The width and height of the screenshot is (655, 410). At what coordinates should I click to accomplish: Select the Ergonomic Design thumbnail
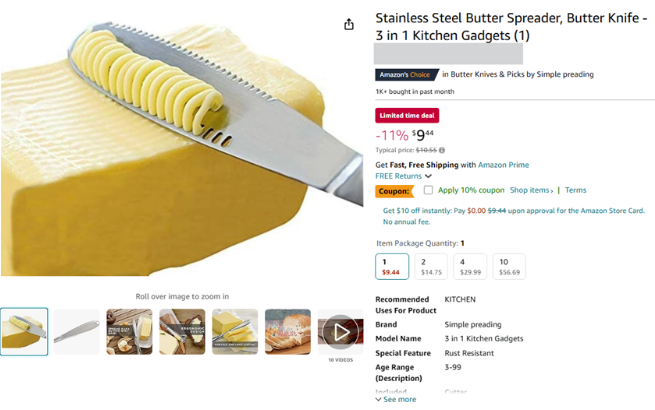(x=182, y=331)
